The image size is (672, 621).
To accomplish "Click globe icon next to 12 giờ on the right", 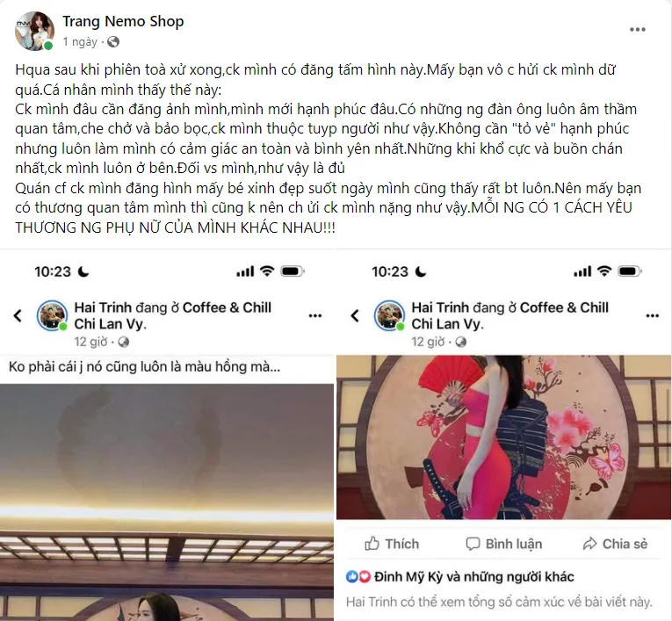I will click(x=460, y=342).
